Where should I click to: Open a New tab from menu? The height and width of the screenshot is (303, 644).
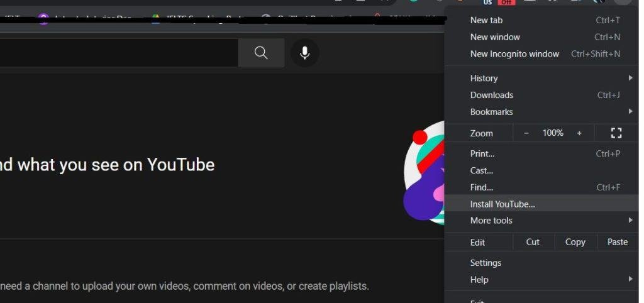point(541,20)
